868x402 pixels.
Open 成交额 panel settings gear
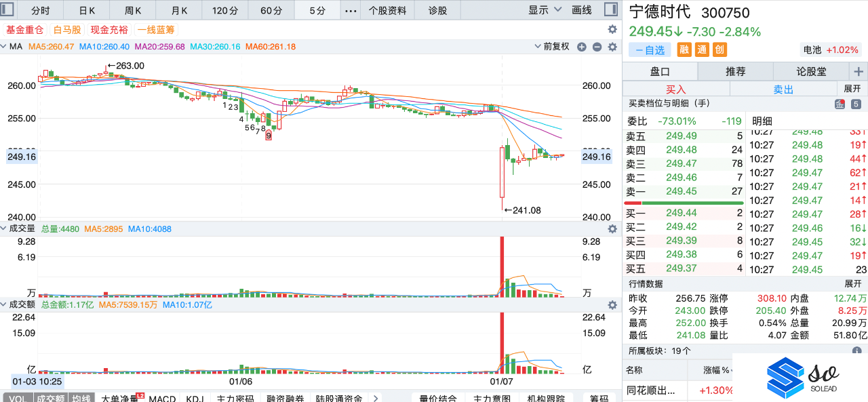point(612,305)
